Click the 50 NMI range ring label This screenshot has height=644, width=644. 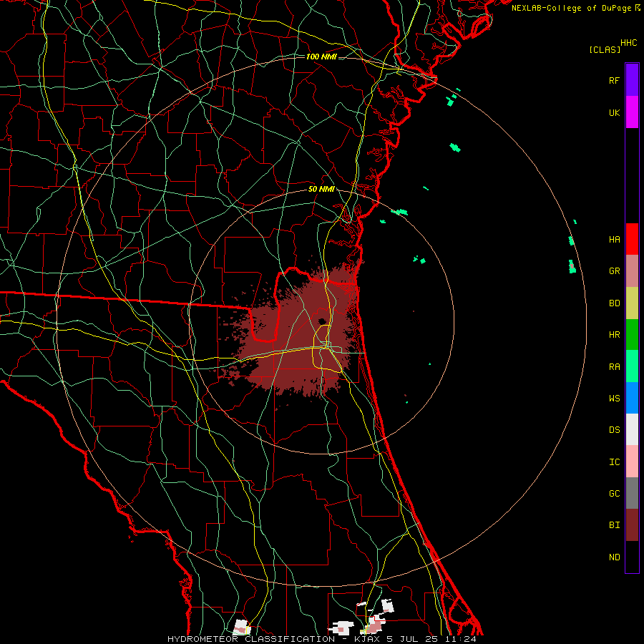click(x=321, y=190)
